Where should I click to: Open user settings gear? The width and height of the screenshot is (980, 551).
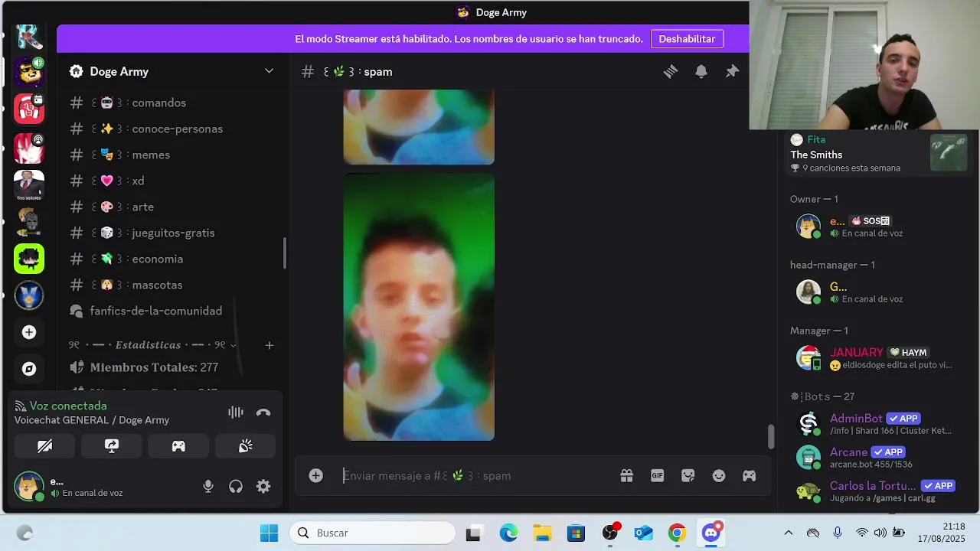263,487
